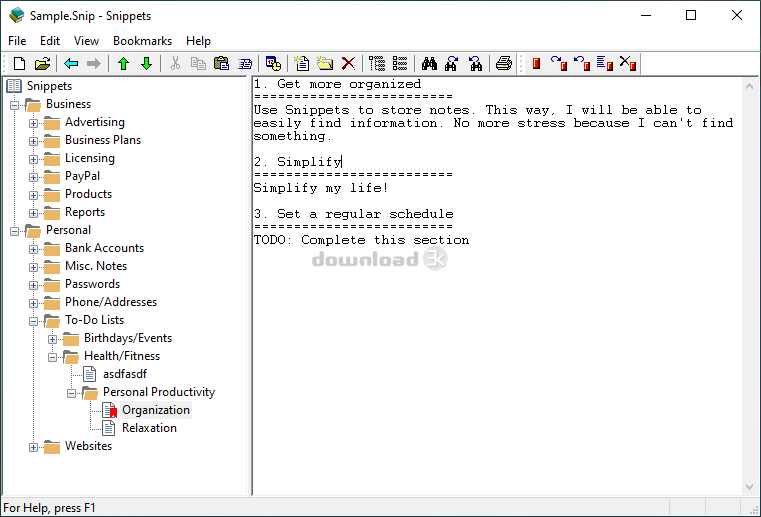Image resolution: width=761 pixels, height=517 pixels.
Task: Click the Open file folder icon
Action: [43, 64]
